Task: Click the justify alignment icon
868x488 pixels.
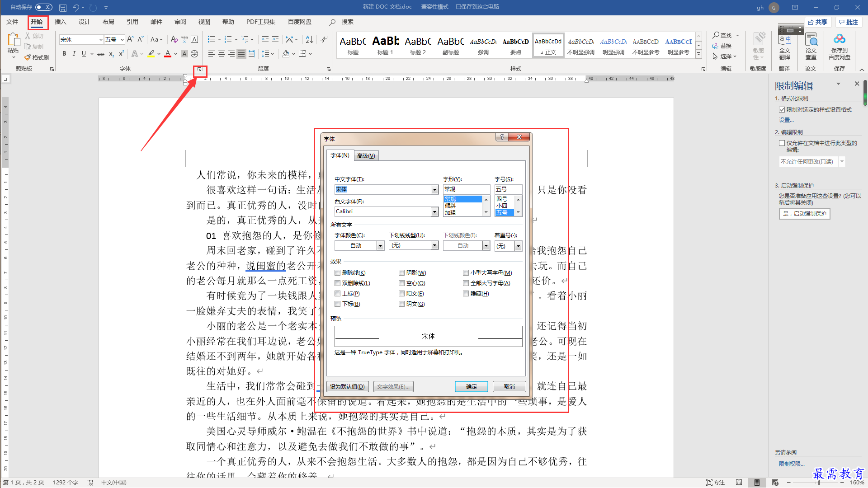Action: coord(241,54)
